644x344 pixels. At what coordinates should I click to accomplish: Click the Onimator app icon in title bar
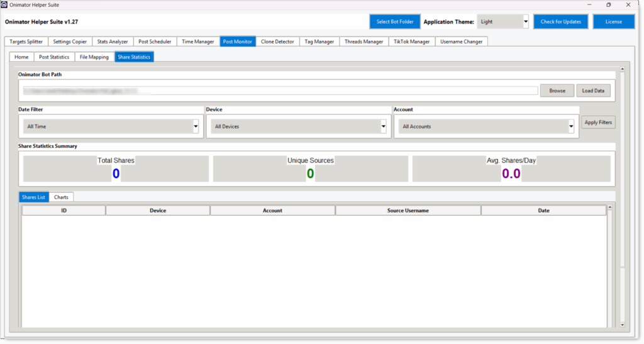(4, 4)
